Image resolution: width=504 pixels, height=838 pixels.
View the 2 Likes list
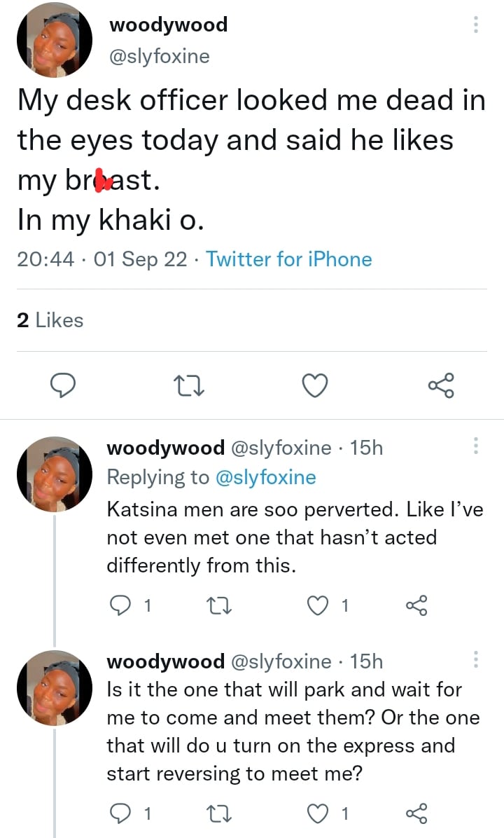click(50, 320)
